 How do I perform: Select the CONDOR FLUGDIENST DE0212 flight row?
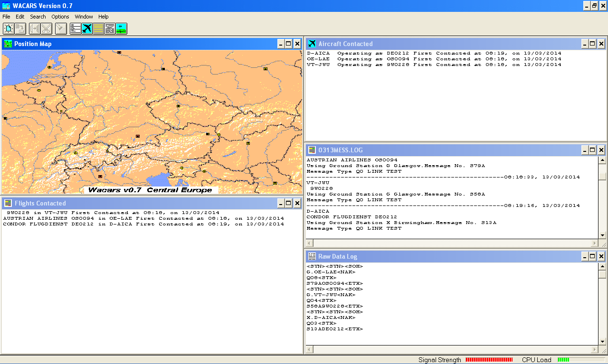143,224
